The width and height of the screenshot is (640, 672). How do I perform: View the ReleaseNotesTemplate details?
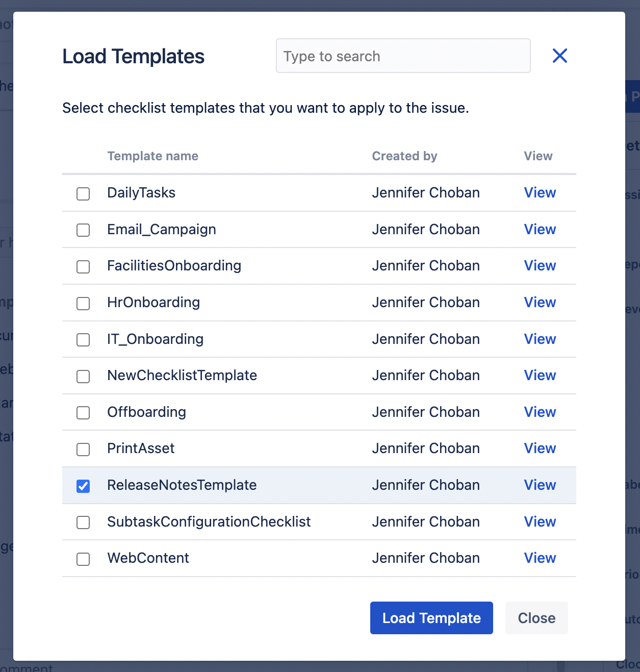point(540,485)
